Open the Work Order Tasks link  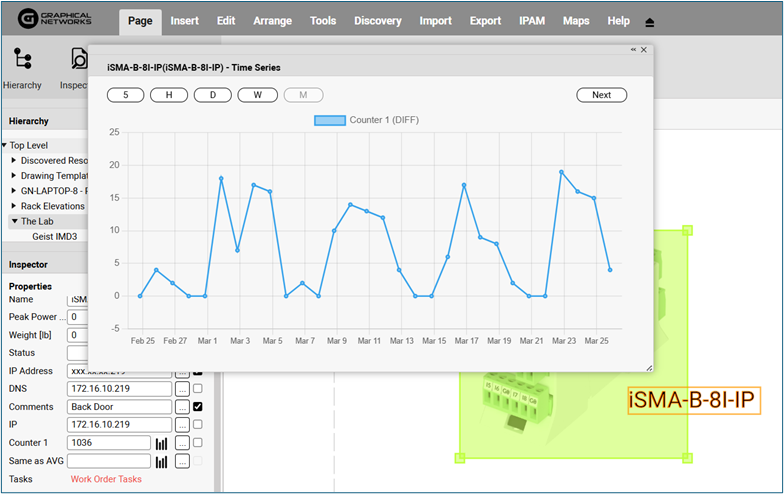pyautogui.click(x=106, y=479)
